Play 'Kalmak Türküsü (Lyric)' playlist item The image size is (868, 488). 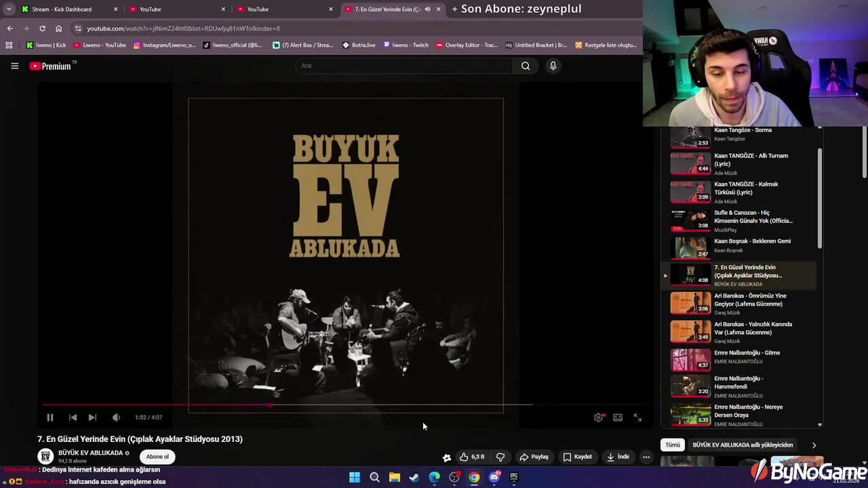[739, 192]
